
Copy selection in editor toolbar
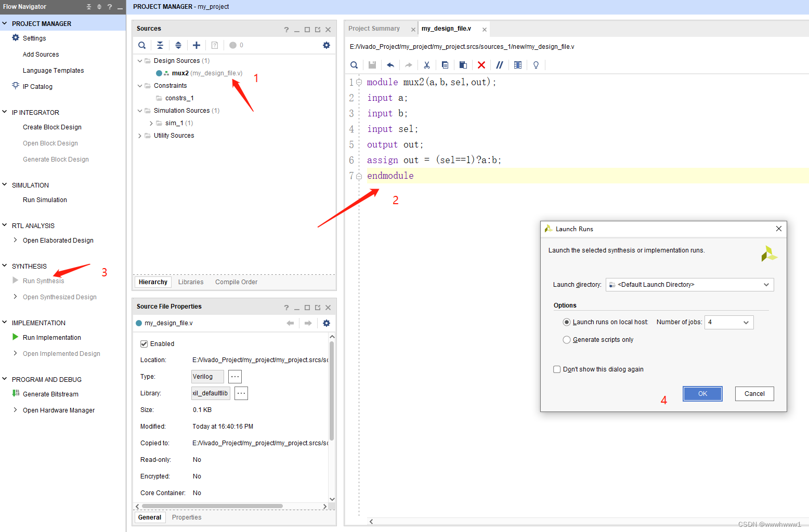[445, 65]
